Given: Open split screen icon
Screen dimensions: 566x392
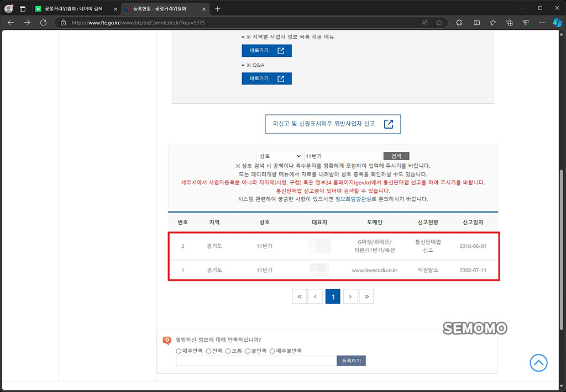Looking at the screenshot, I should point(476,22).
